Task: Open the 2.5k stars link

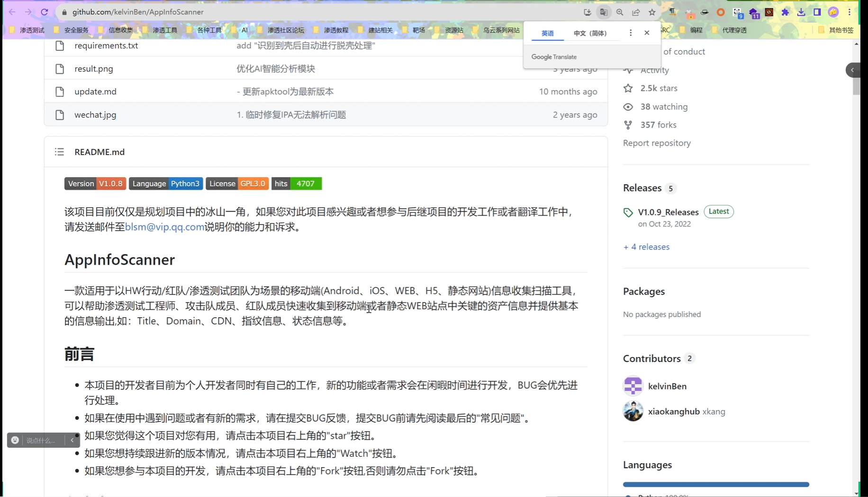Action: tap(659, 88)
